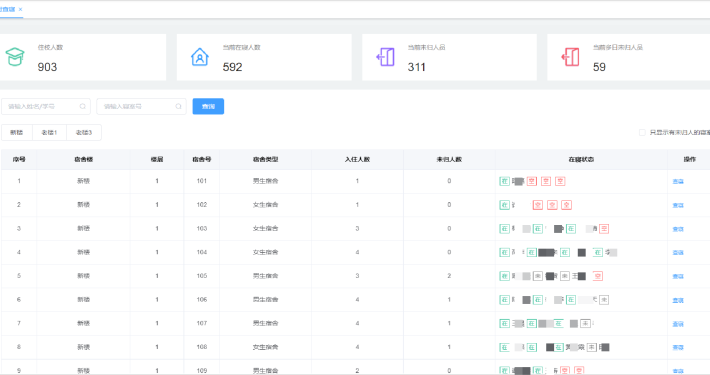Click the purple door icon for 当前未归人员
Image resolution: width=710 pixels, height=375 pixels.
385,57
